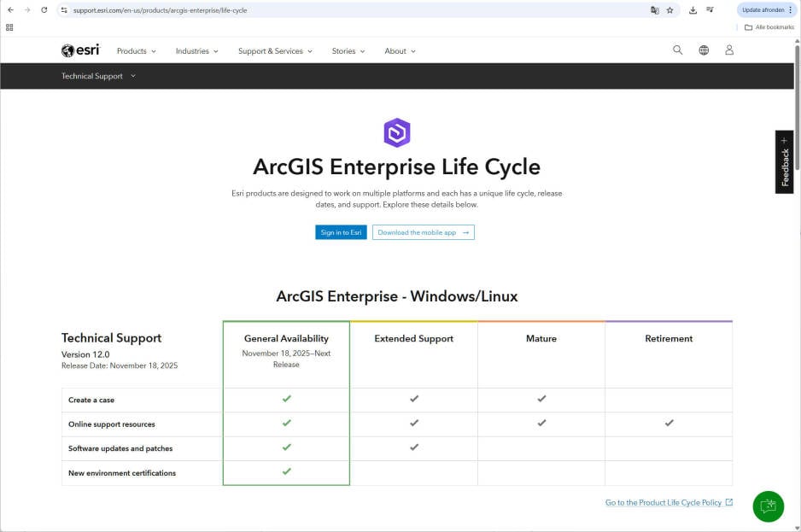Viewport: 801px width, 532px height.
Task: Open the user account profile icon
Action: pyautogui.click(x=729, y=50)
